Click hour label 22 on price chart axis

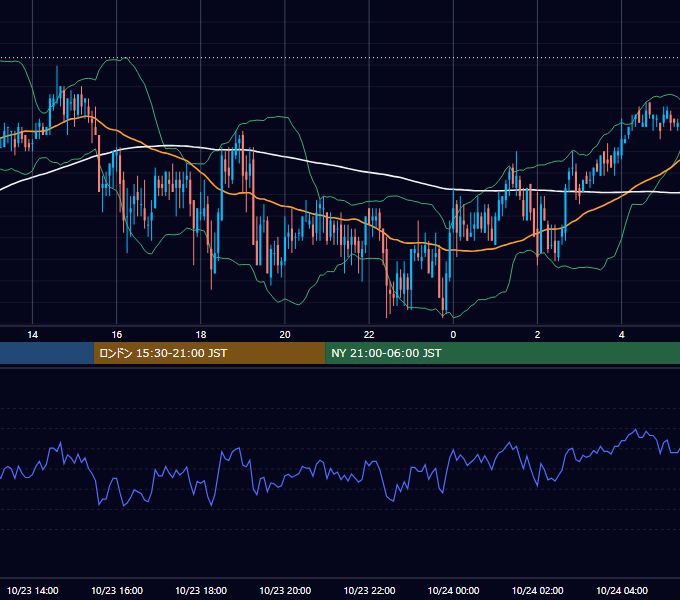click(x=369, y=335)
